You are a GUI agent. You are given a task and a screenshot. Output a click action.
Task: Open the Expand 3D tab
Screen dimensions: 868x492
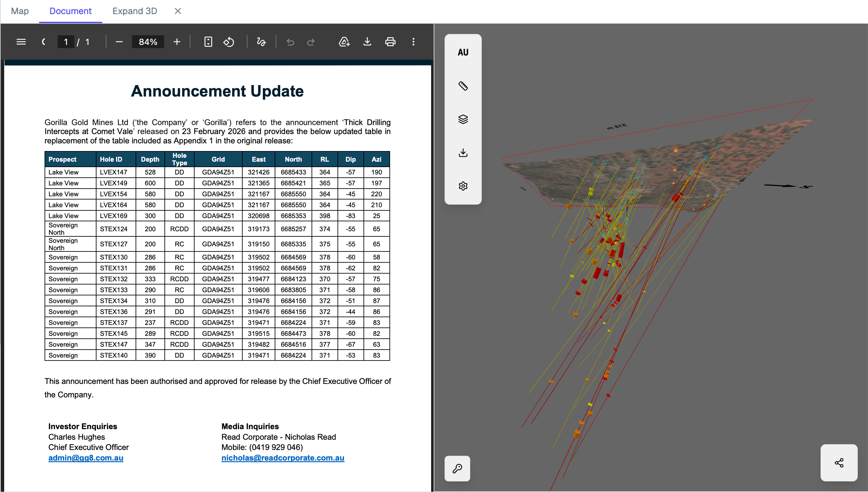[134, 11]
